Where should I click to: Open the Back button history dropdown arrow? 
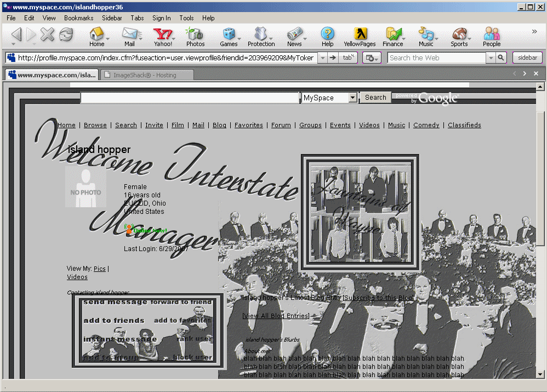click(x=13, y=44)
